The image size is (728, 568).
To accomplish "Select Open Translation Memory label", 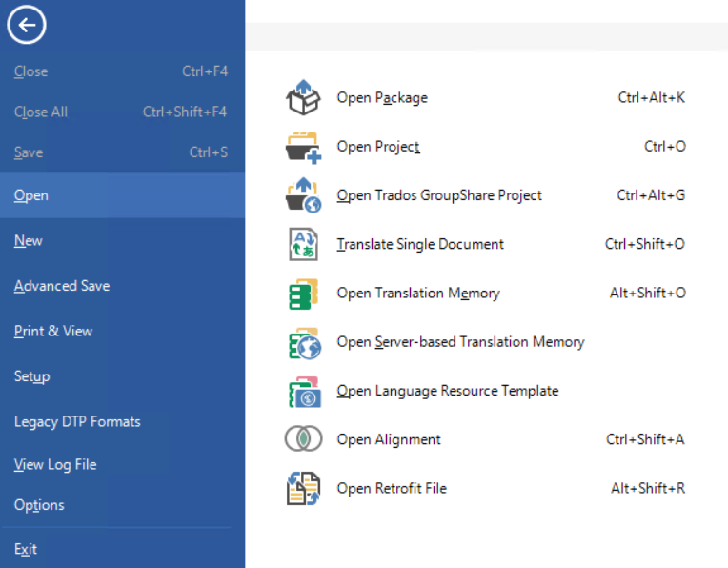I will pos(418,294).
